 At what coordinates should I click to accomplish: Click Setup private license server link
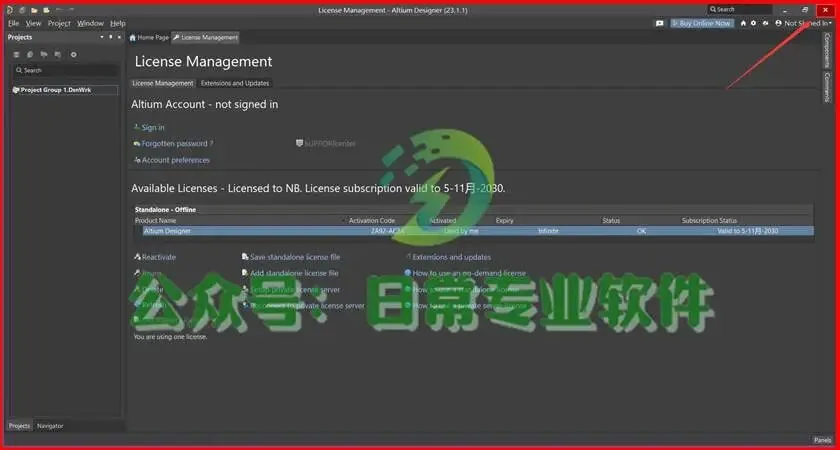[295, 290]
